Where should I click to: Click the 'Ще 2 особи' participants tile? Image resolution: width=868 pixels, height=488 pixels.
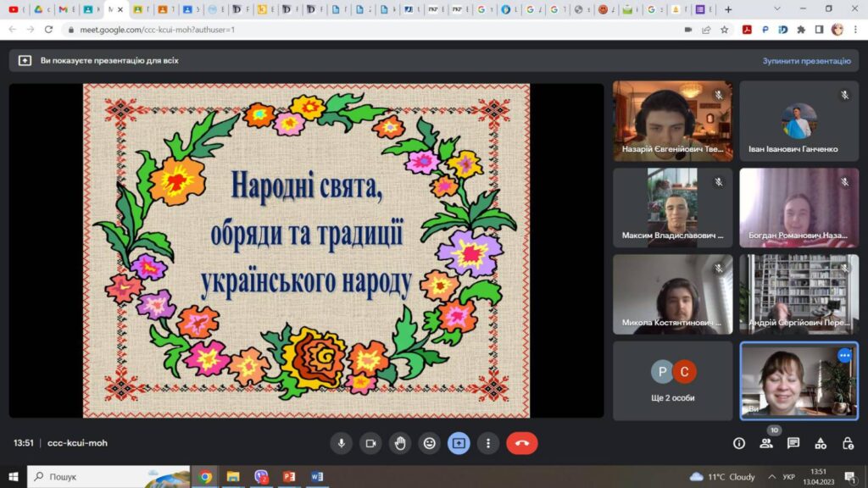(x=673, y=380)
